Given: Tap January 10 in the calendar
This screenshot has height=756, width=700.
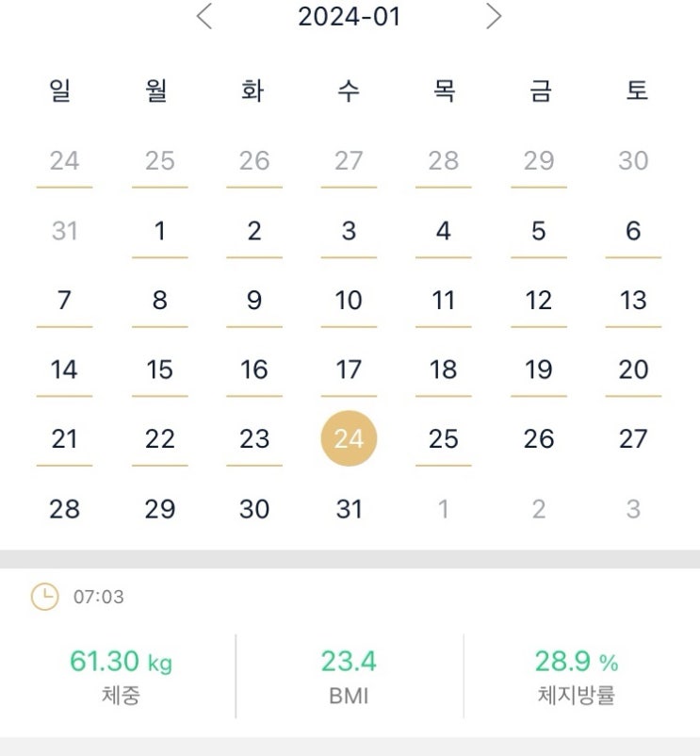Looking at the screenshot, I should pyautogui.click(x=349, y=301).
